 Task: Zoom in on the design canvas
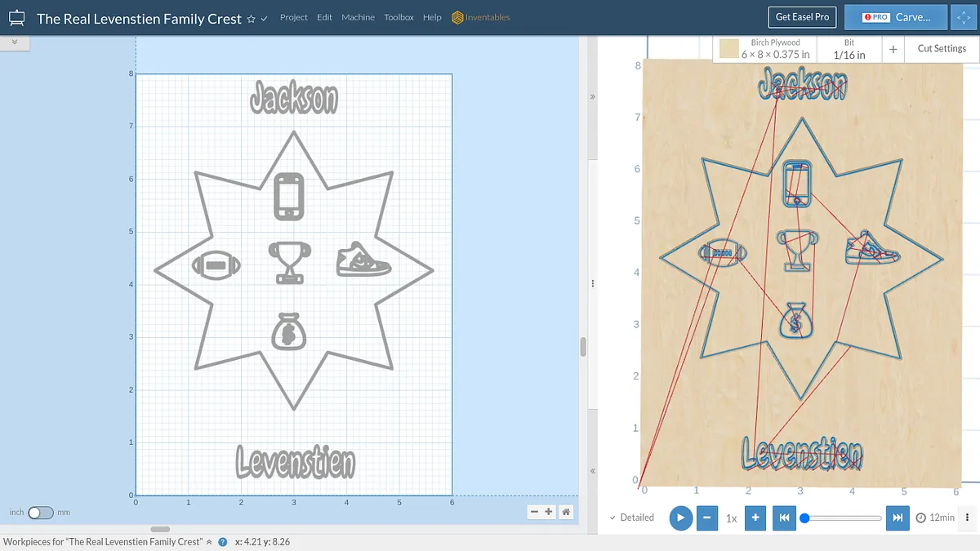pos(549,512)
